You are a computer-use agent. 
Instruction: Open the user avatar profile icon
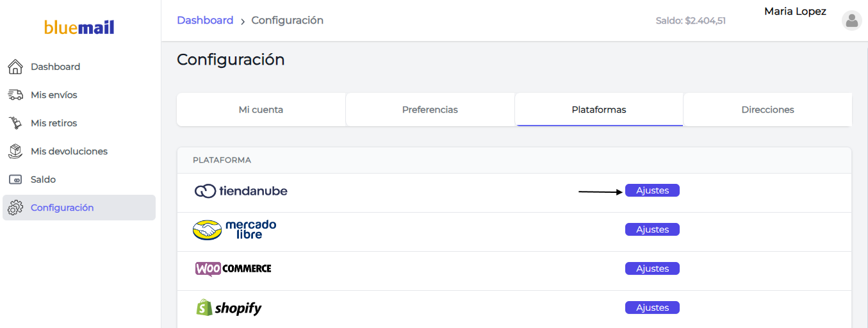pos(852,20)
